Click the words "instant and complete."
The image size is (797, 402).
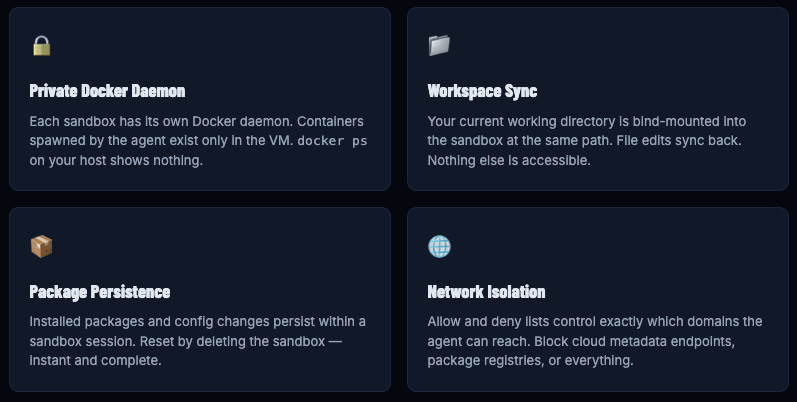point(96,360)
